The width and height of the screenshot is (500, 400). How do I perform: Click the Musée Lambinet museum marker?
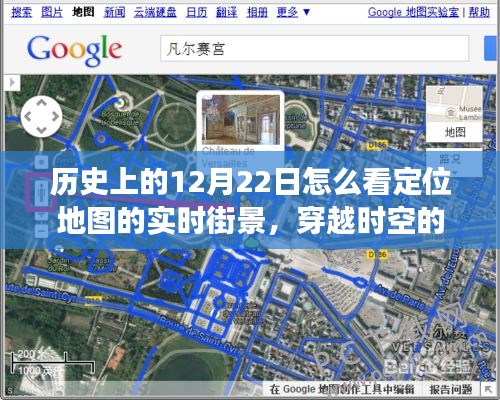pos(451,113)
